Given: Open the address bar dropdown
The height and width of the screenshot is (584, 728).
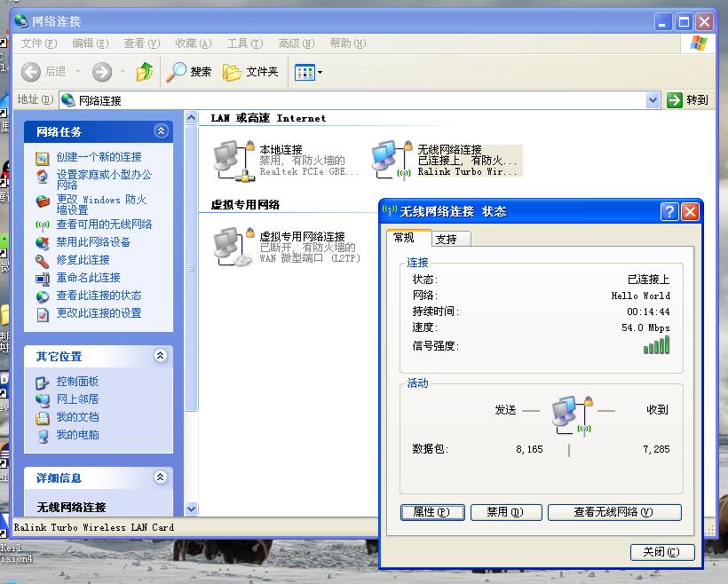Looking at the screenshot, I should pos(655,99).
